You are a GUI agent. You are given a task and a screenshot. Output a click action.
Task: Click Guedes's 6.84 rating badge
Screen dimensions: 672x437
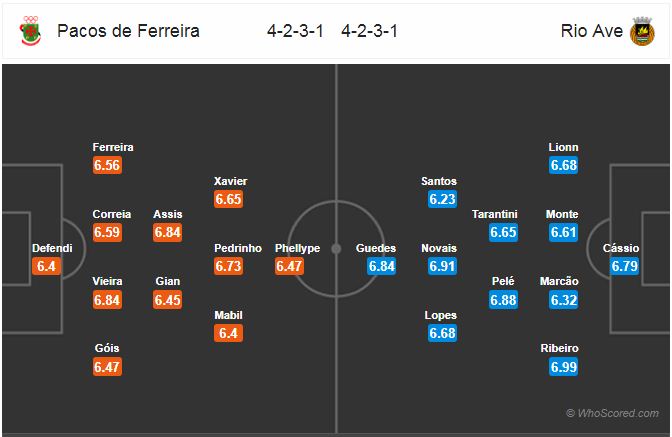(x=381, y=266)
